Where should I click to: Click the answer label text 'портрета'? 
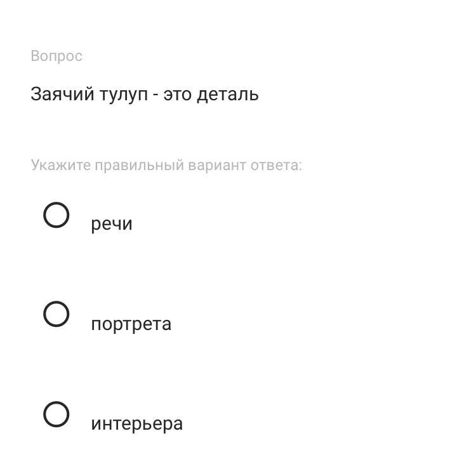[x=131, y=324]
